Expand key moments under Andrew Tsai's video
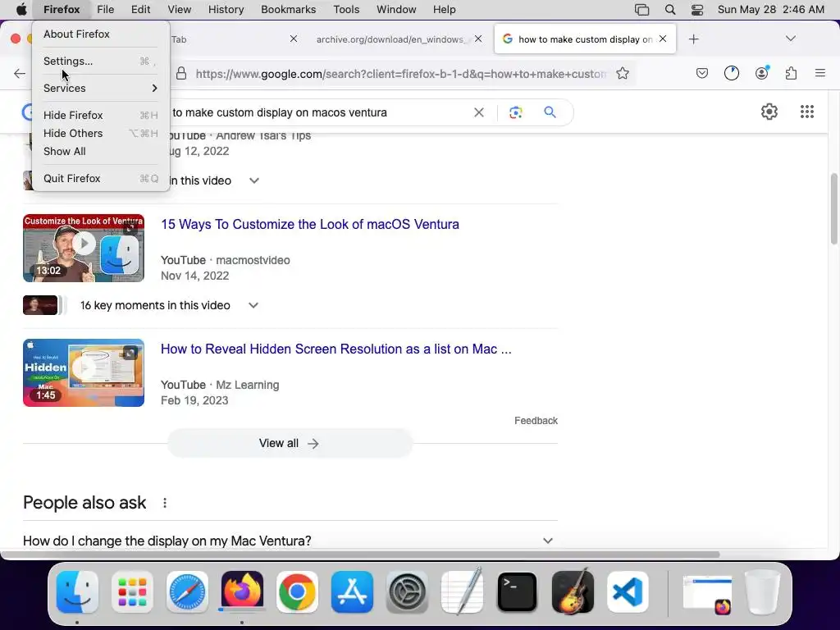The image size is (840, 630). click(x=254, y=180)
